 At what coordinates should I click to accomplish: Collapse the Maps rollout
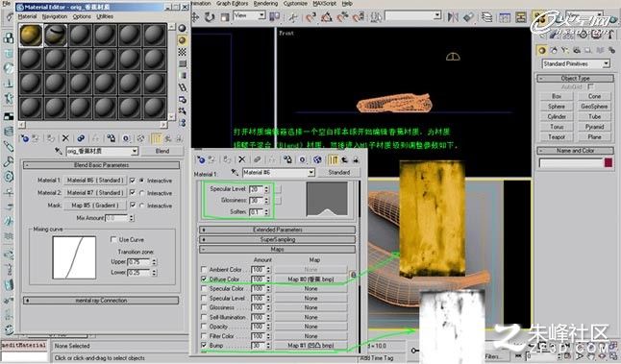point(277,250)
